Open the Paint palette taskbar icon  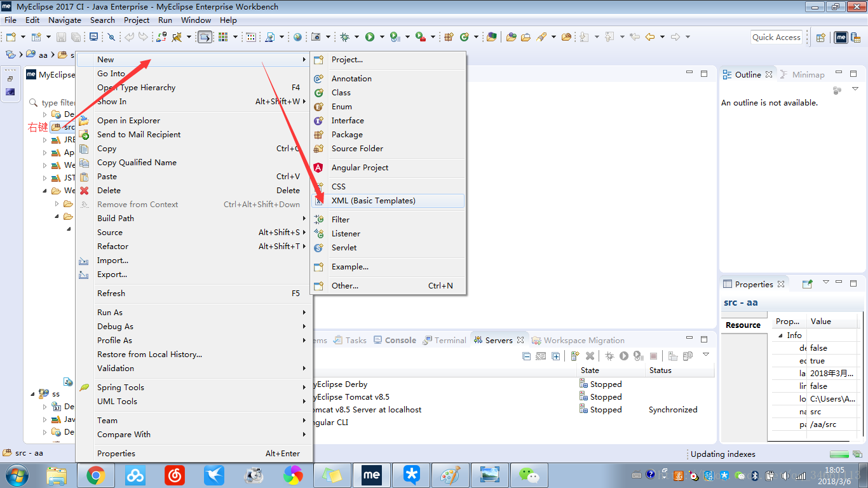coord(451,475)
